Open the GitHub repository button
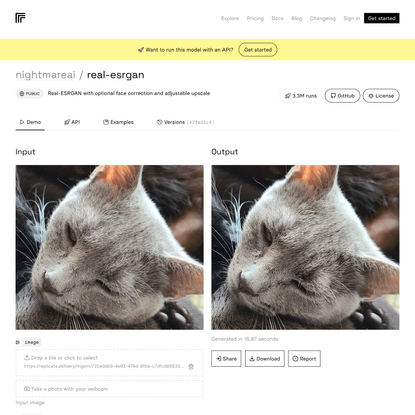 pyautogui.click(x=342, y=96)
